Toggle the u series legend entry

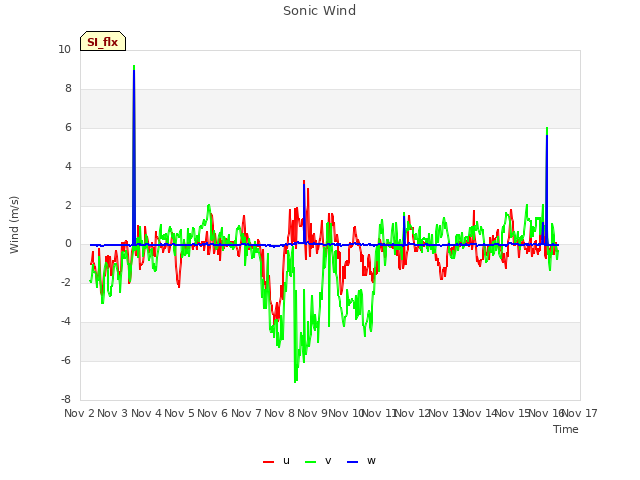click(277, 461)
